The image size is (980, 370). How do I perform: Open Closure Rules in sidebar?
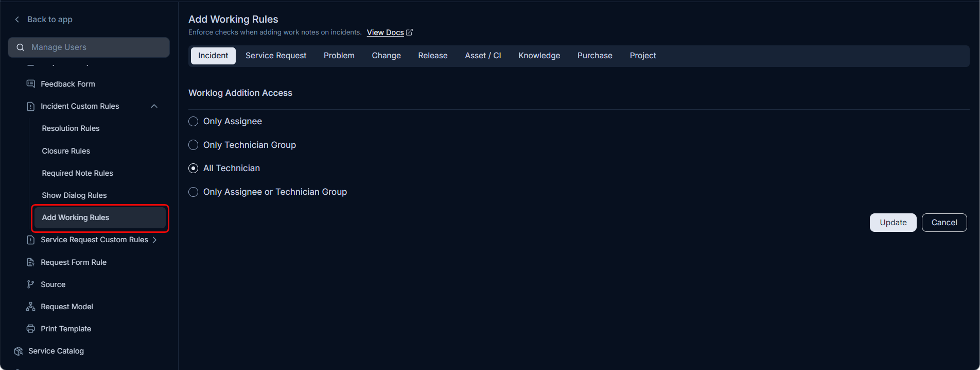pyautogui.click(x=66, y=151)
